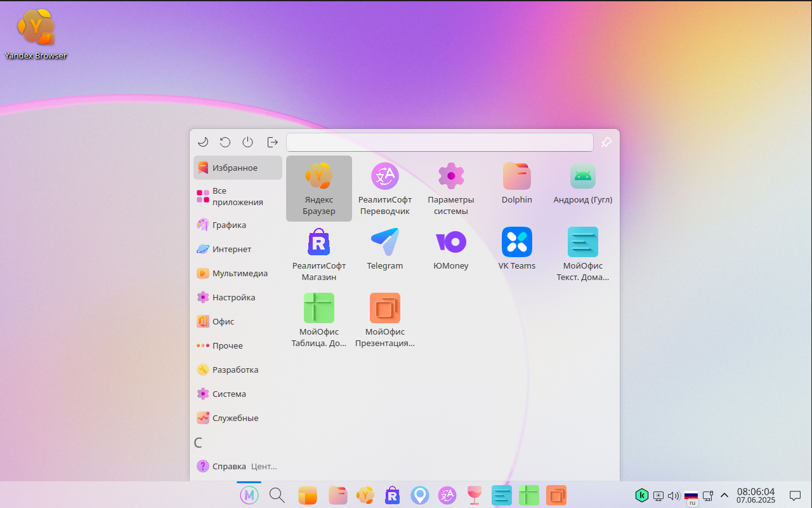
Task: Open the Настройка category
Action: [x=238, y=297]
